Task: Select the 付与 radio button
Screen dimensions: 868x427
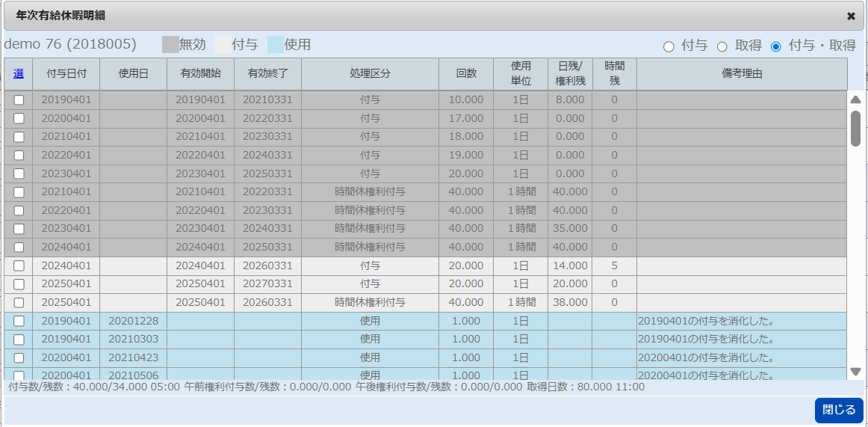Action: (669, 46)
